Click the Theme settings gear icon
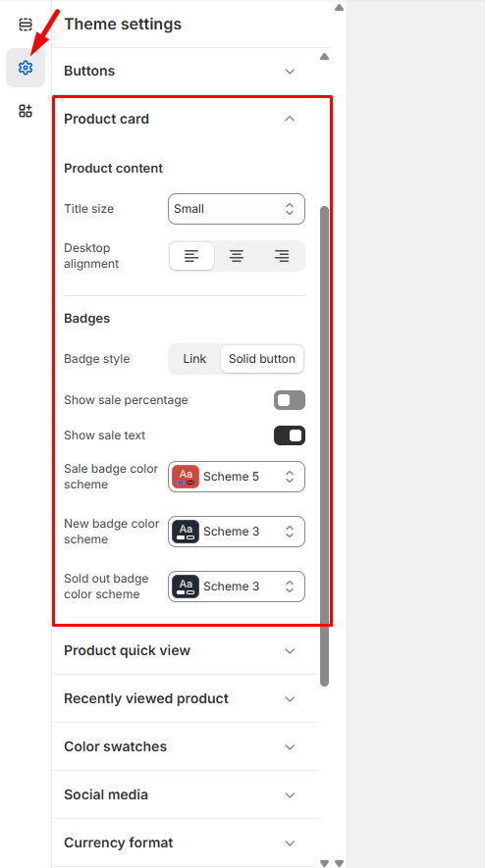This screenshot has width=485, height=868. point(26,68)
